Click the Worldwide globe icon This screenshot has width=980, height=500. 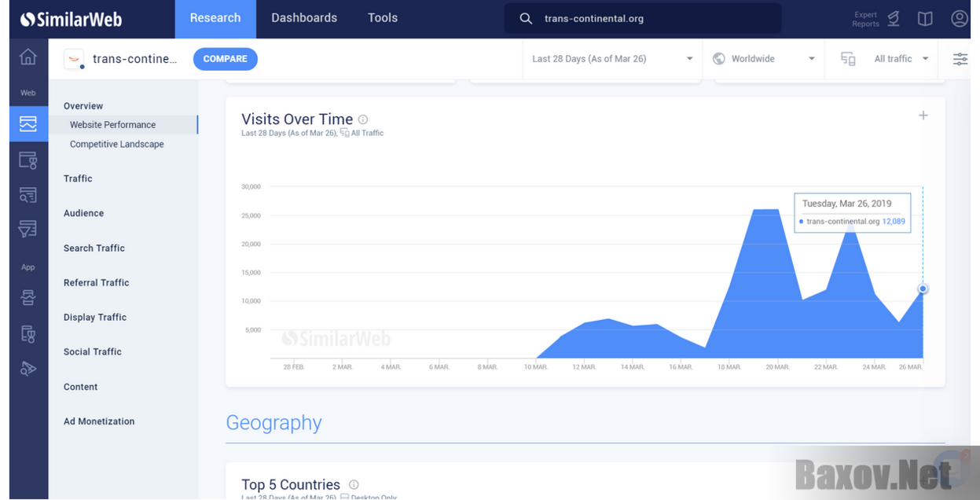(x=718, y=59)
